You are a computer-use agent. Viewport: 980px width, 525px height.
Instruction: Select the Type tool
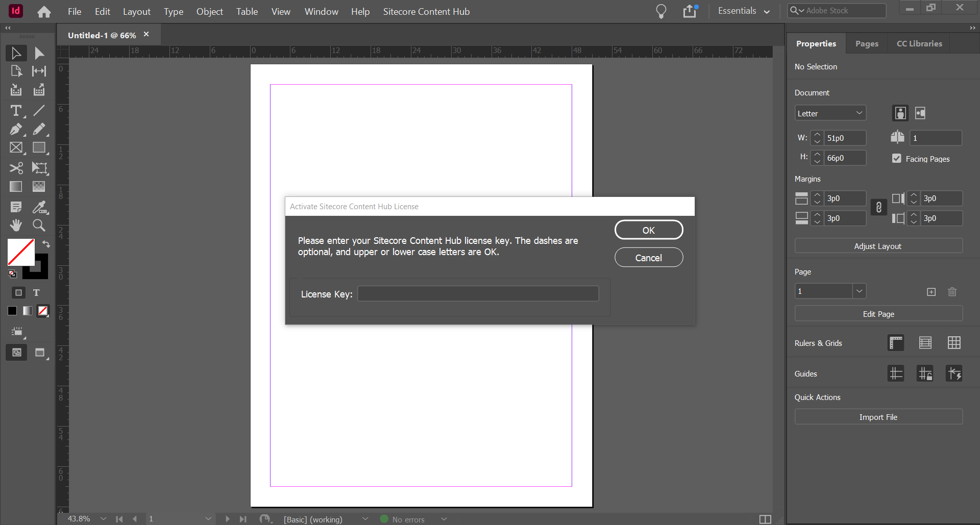[16, 110]
